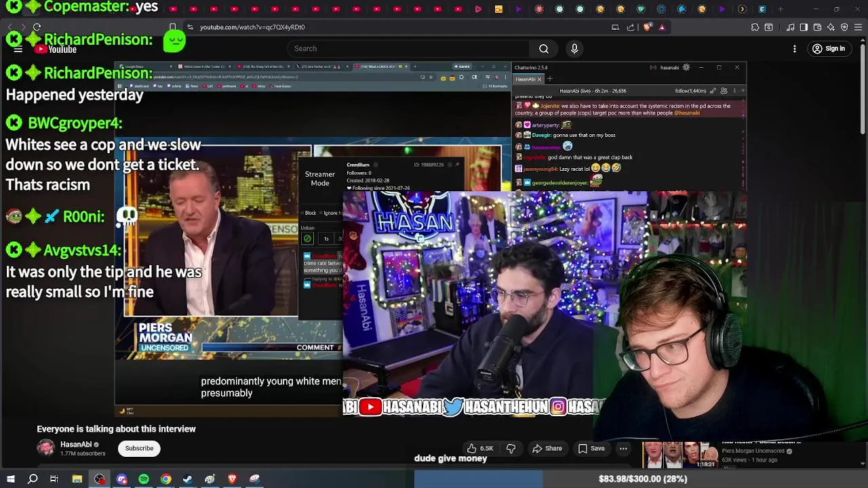This screenshot has width=868, height=488.
Task: Open the Piers Morgan recommended video thumbnail
Action: click(679, 455)
